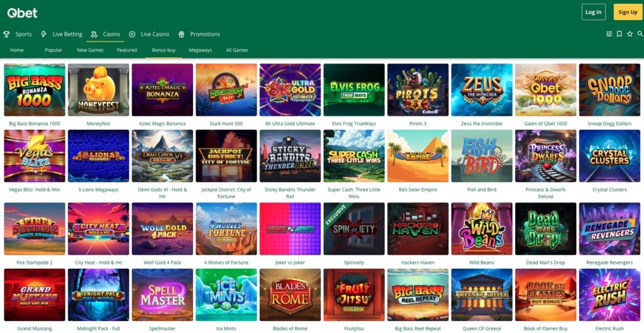Select the All Games tab
Viewport: 644px width, 333px height.
tap(236, 50)
